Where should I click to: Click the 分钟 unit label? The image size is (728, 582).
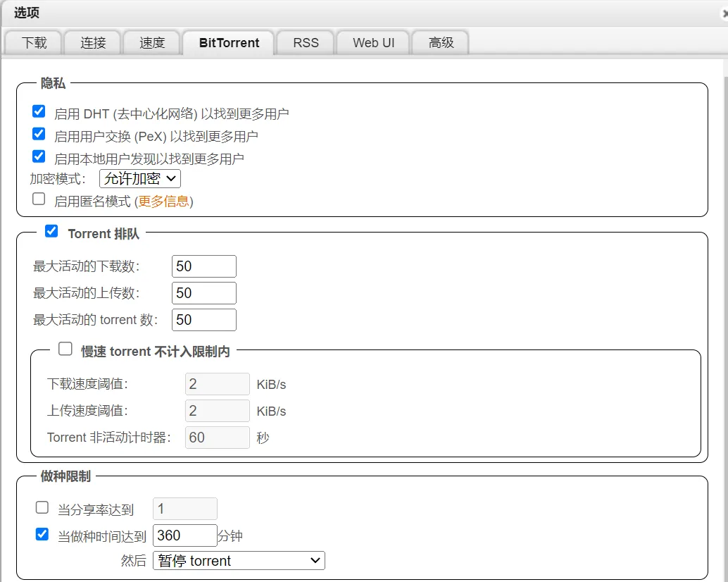pyautogui.click(x=230, y=536)
